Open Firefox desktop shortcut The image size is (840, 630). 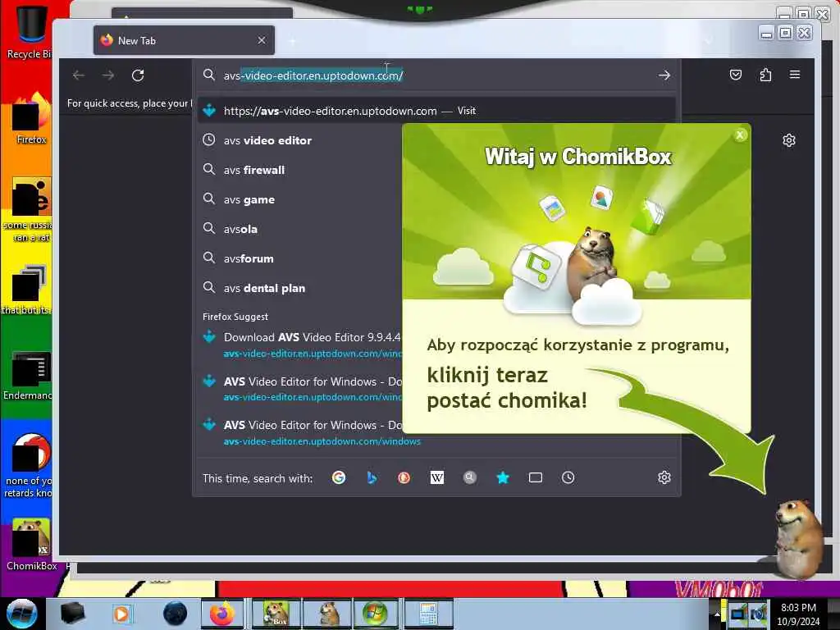click(x=31, y=119)
